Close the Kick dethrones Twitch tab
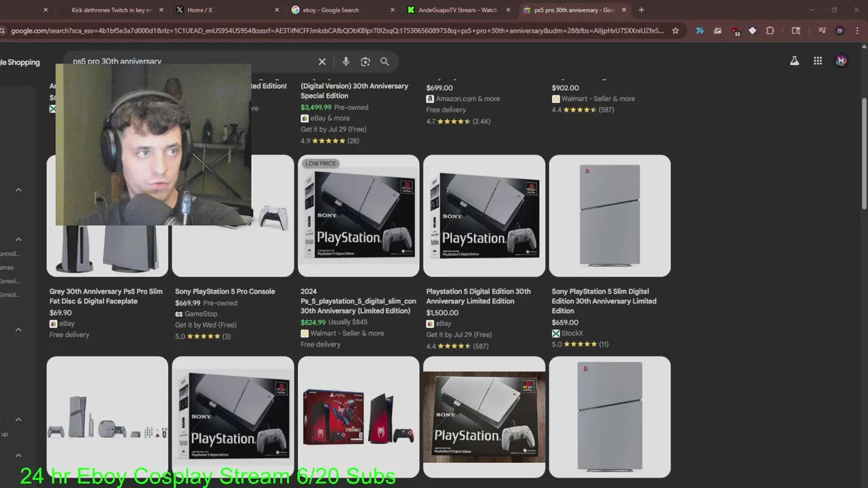This screenshot has height=488, width=868. tap(161, 10)
